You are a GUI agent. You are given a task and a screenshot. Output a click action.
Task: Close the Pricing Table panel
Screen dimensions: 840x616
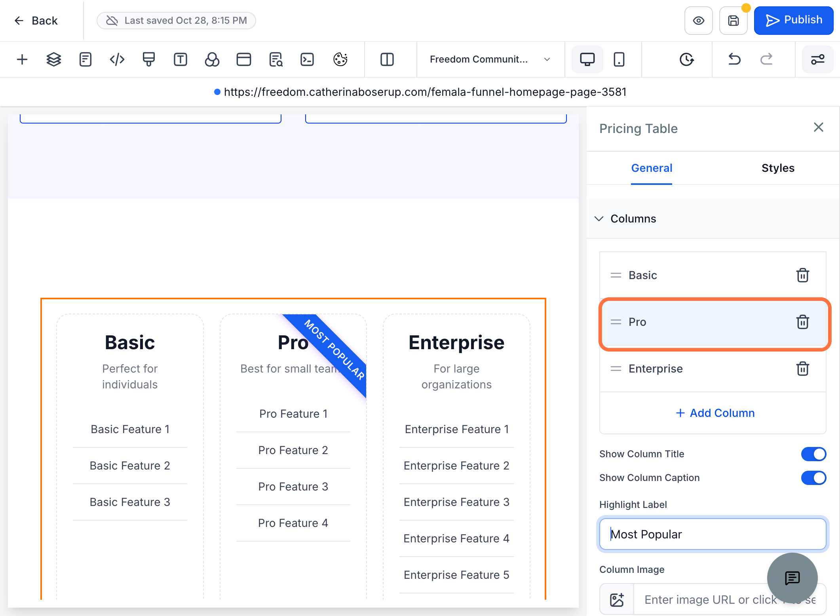point(819,127)
